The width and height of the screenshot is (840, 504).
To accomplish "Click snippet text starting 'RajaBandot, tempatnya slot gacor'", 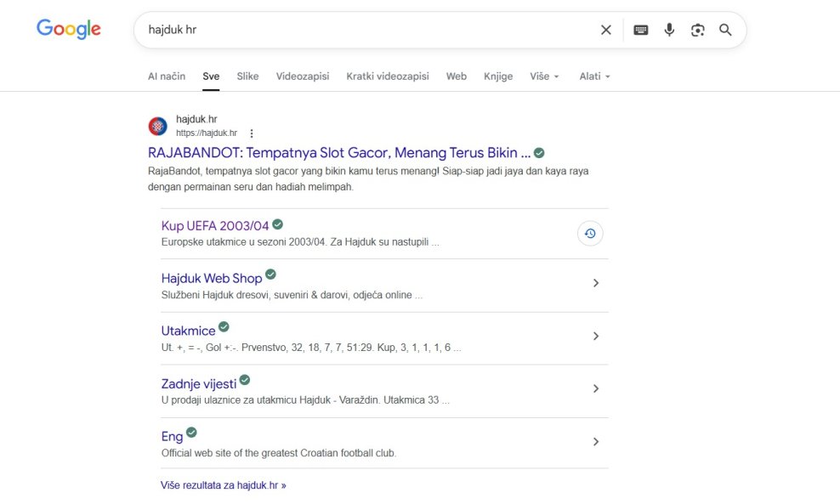I will pyautogui.click(x=368, y=178).
